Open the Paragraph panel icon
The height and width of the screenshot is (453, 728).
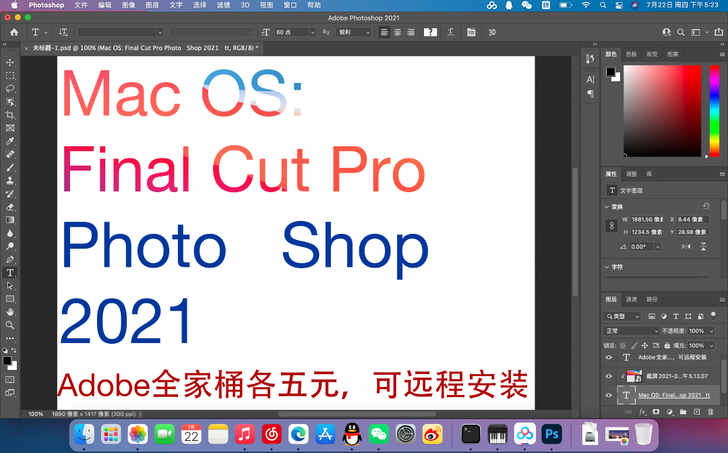click(590, 93)
